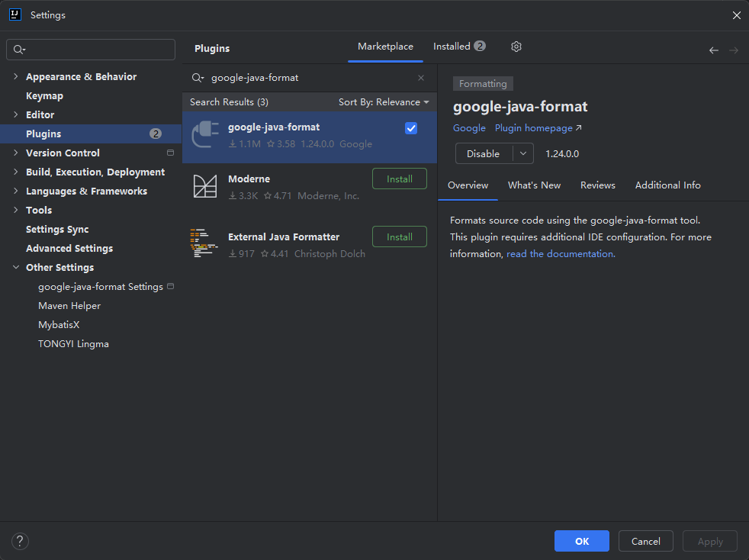Select Settings Sync in the tree
Viewport: 749px width, 560px height.
point(91,230)
